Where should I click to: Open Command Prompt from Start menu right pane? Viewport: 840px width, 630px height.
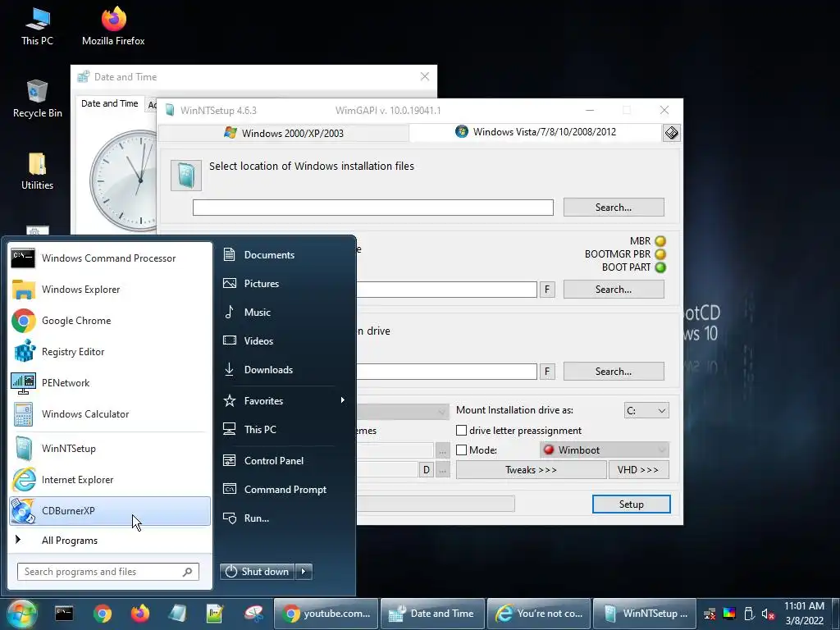point(284,489)
